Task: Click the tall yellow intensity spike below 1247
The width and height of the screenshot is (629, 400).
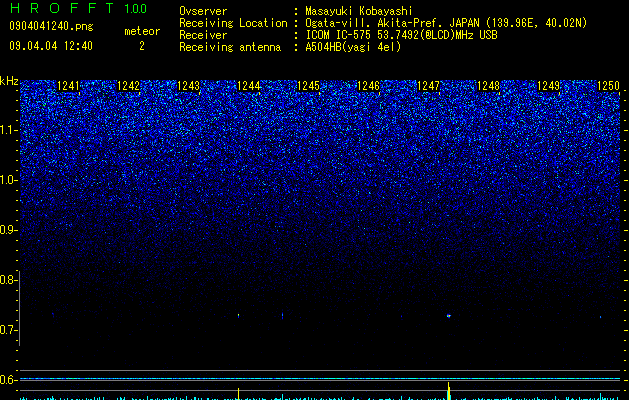Action: point(449,391)
